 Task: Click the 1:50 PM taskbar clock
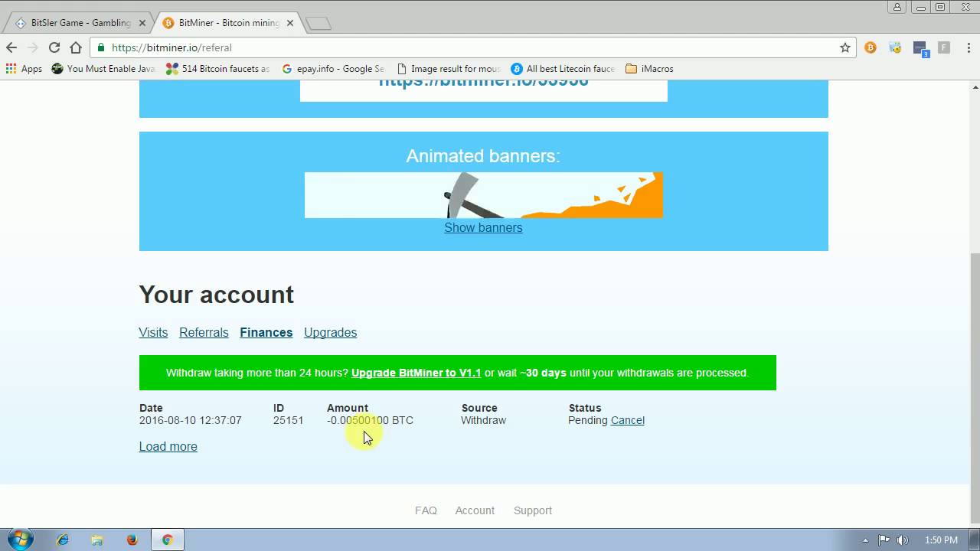click(x=941, y=540)
